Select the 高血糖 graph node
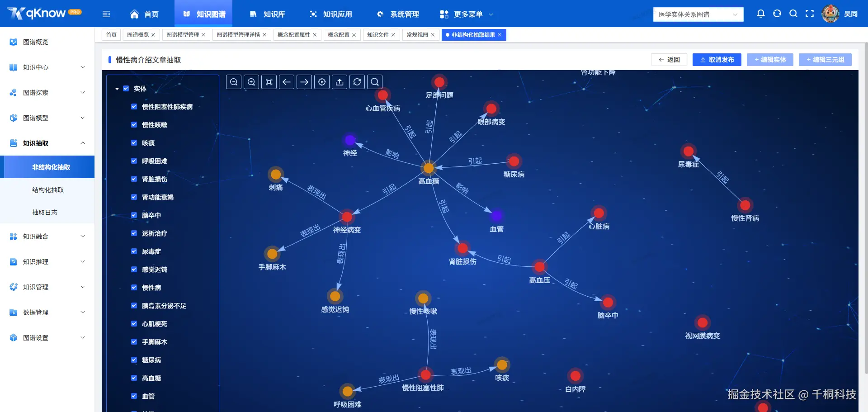The height and width of the screenshot is (412, 868). 429,168
